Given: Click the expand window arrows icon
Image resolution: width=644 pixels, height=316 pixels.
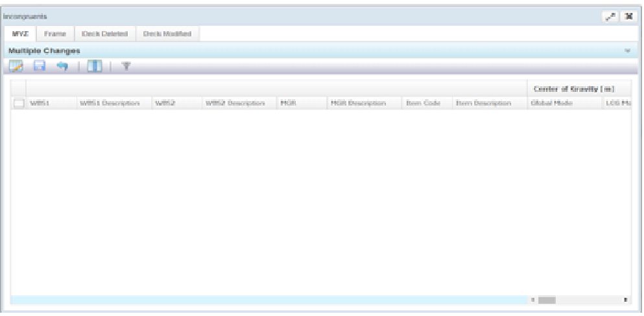Looking at the screenshot, I should click(x=611, y=17).
